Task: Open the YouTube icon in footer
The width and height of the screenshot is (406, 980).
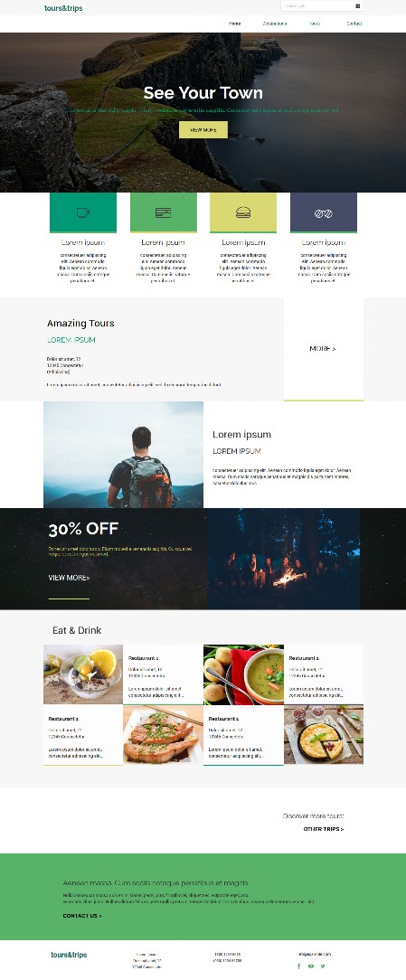Action: (x=311, y=966)
